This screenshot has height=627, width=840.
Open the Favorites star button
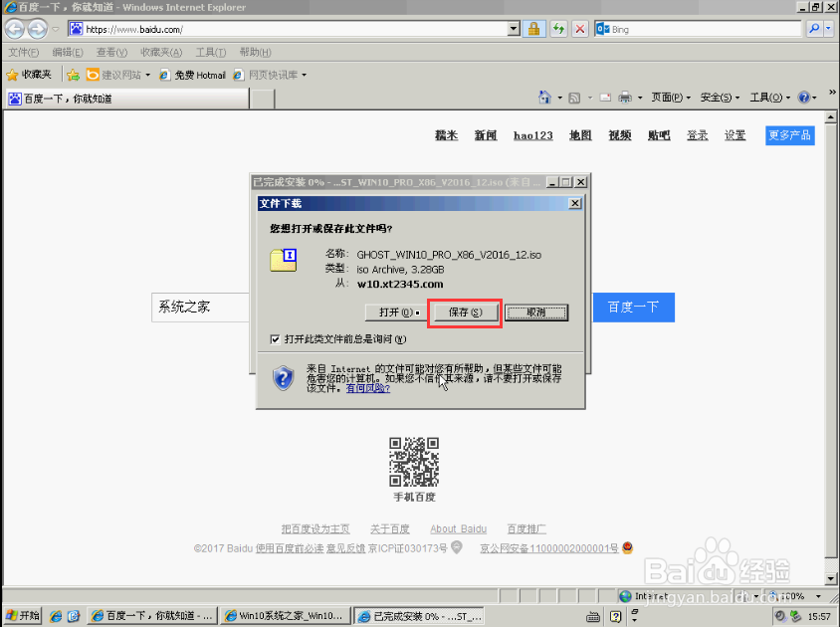[x=29, y=75]
